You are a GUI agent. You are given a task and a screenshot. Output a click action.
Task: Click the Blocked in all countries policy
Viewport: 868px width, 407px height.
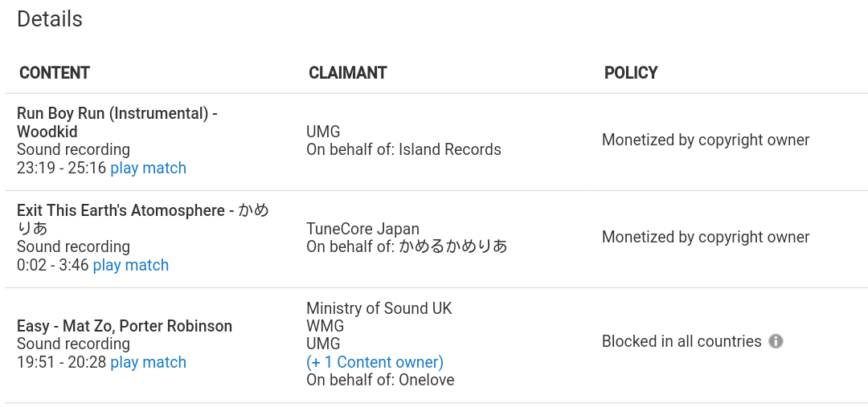[x=682, y=342]
